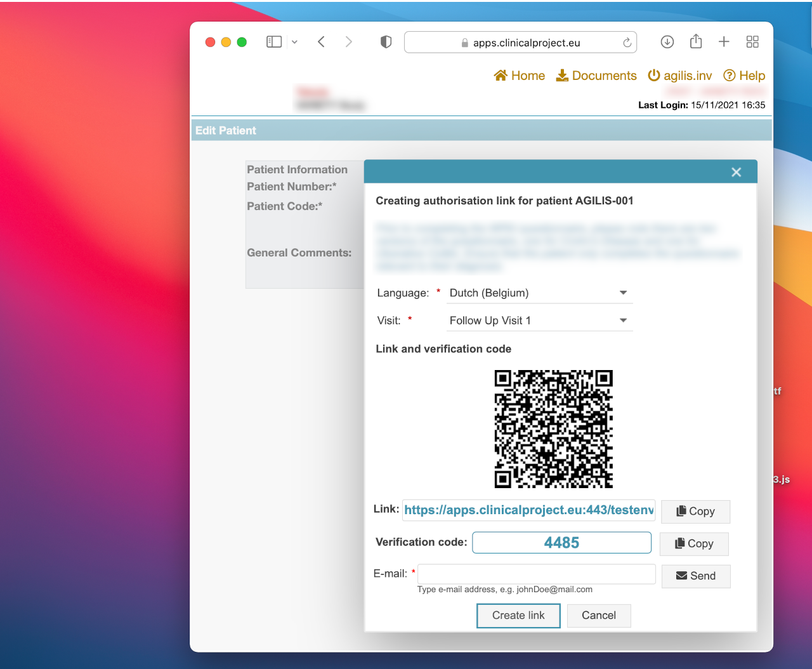
Task: Click the Patient Number label
Action: 292,187
